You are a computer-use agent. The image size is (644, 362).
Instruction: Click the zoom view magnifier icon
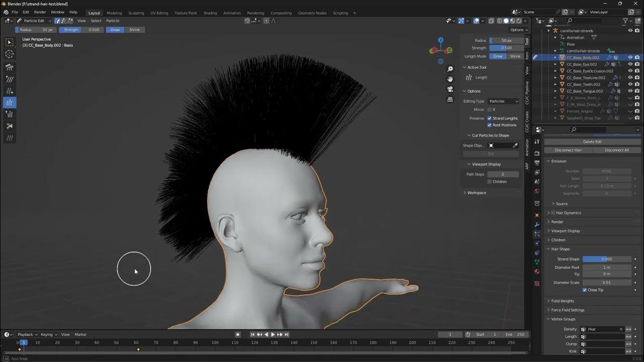(450, 69)
